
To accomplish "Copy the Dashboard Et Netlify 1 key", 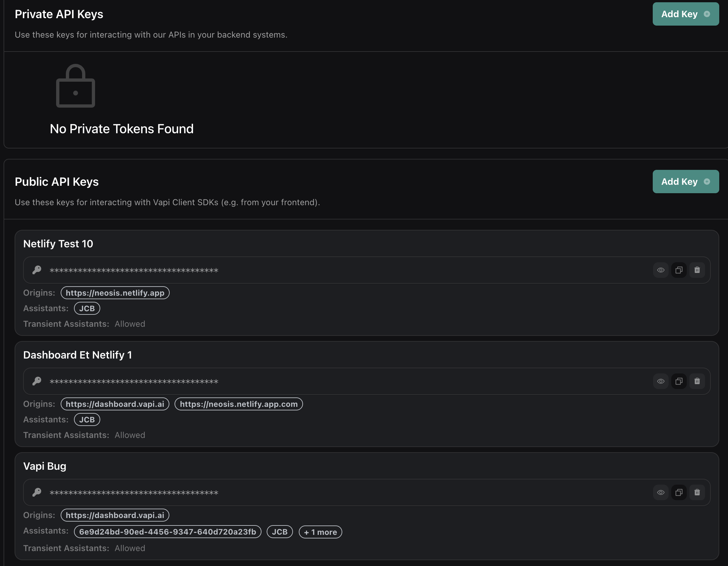I will pyautogui.click(x=679, y=381).
